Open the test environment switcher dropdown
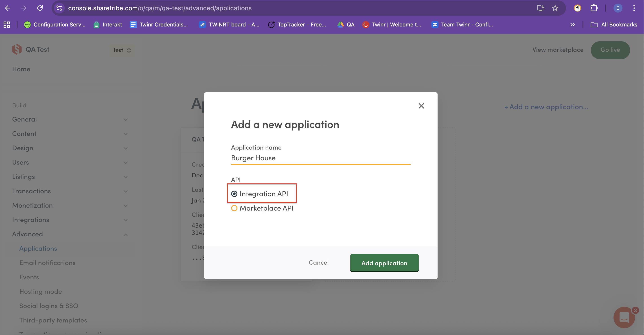The width and height of the screenshot is (644, 335). click(122, 50)
